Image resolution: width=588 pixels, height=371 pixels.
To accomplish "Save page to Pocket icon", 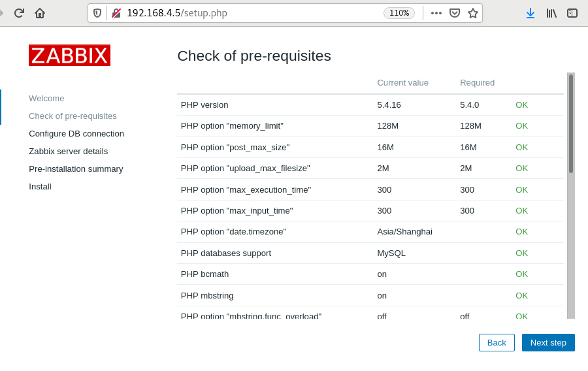I will [455, 13].
